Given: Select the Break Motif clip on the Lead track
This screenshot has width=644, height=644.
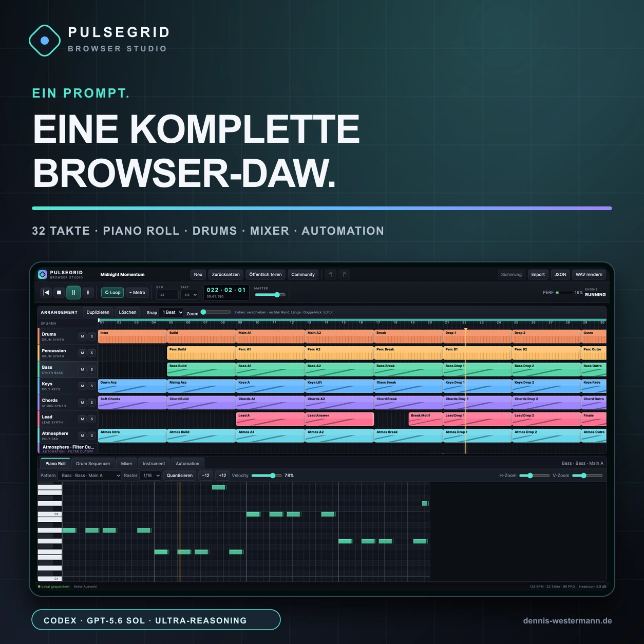Looking at the screenshot, I should [x=426, y=419].
